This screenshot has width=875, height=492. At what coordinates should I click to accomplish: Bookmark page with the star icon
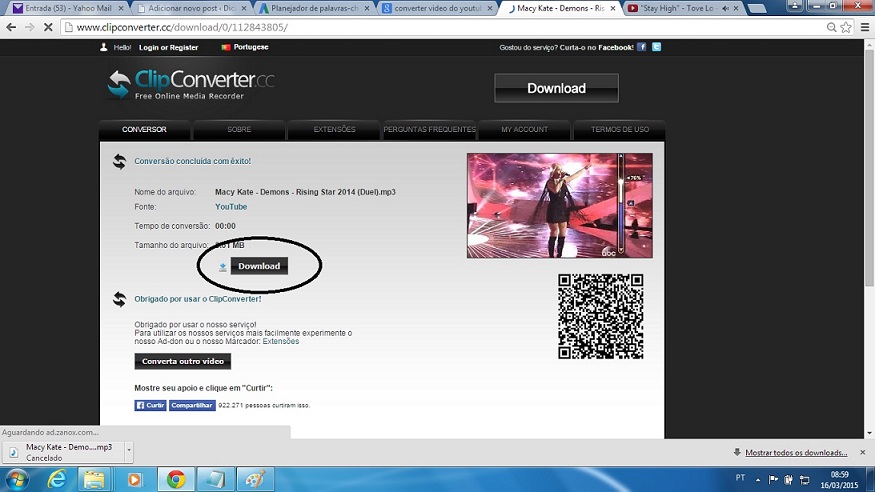pyautogui.click(x=846, y=27)
